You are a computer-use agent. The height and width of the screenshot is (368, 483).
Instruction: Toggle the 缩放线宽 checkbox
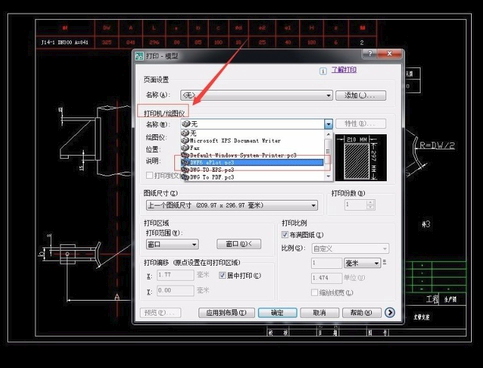(x=314, y=292)
